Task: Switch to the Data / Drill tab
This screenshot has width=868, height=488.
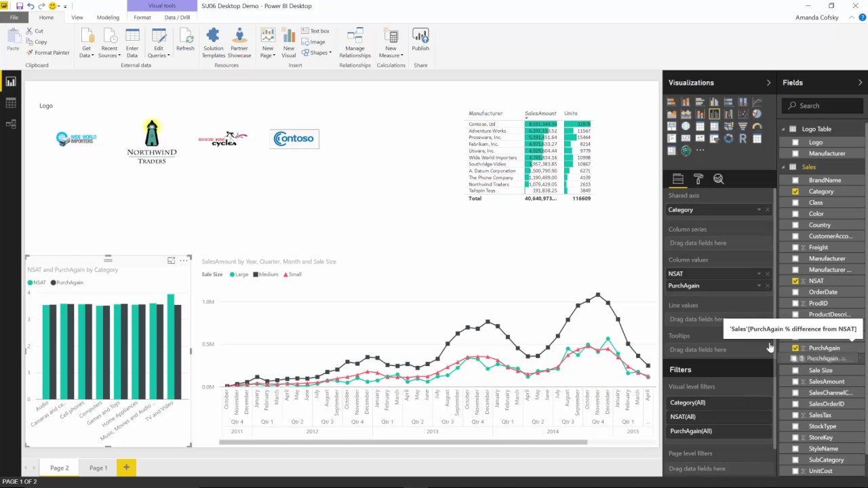Action: tap(177, 18)
